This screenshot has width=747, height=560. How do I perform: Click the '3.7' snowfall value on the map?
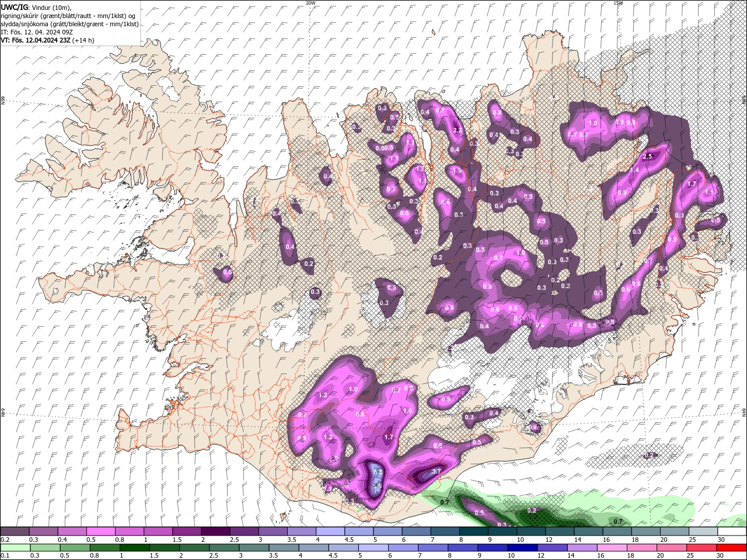point(436,471)
